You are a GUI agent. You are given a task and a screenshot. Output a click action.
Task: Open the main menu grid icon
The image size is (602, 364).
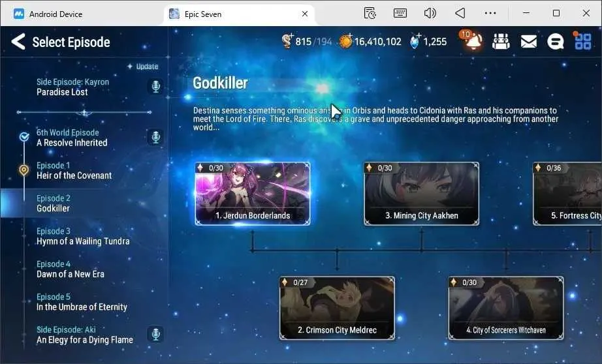pyautogui.click(x=583, y=42)
